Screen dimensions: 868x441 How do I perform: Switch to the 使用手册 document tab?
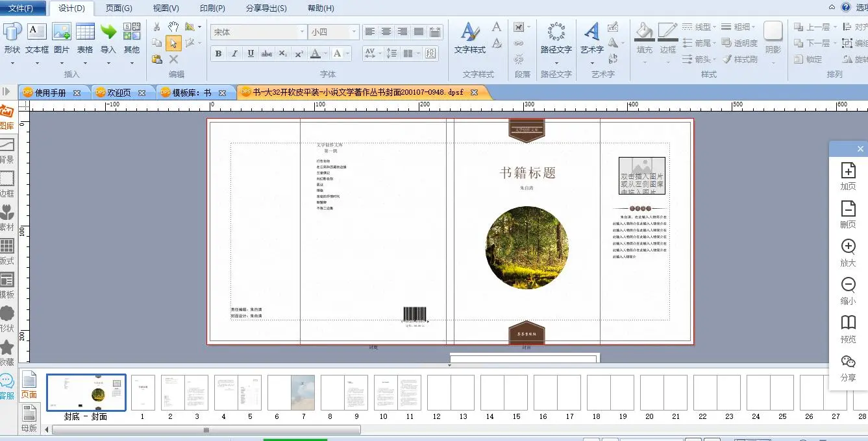pos(51,93)
